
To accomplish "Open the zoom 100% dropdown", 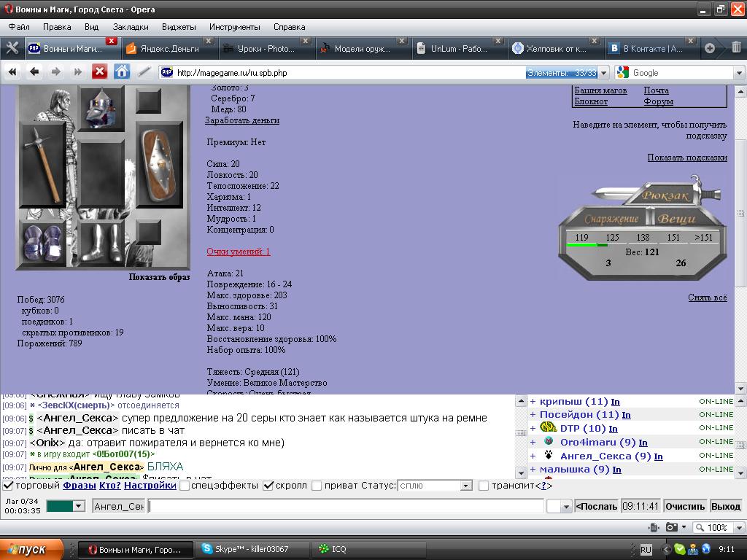I will [x=739, y=528].
